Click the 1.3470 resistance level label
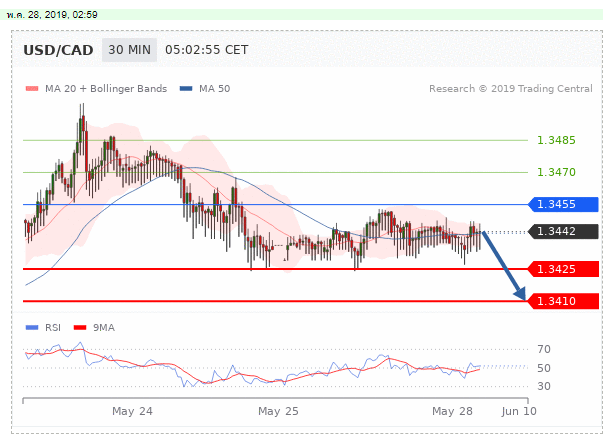Screen dimensions: 603x438 point(556,172)
